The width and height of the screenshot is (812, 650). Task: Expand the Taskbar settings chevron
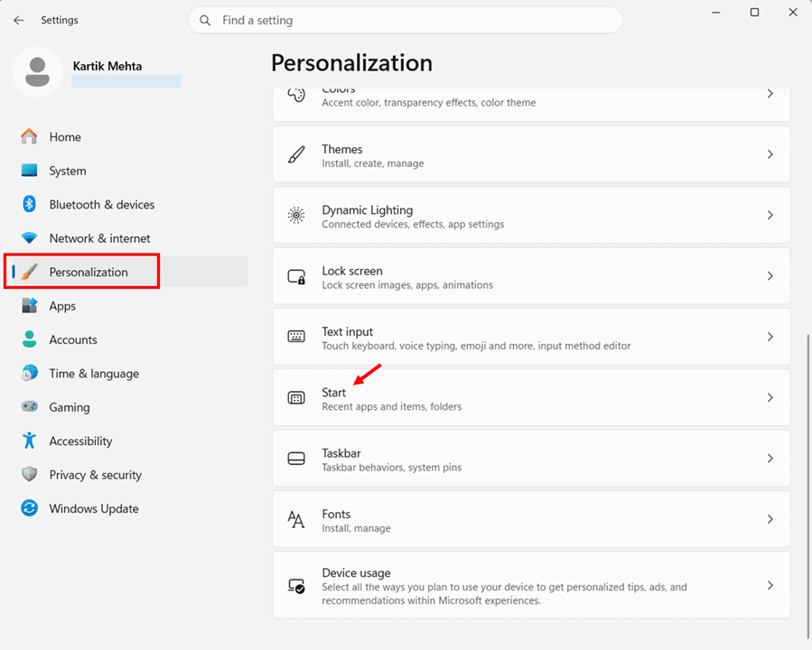pyautogui.click(x=770, y=459)
